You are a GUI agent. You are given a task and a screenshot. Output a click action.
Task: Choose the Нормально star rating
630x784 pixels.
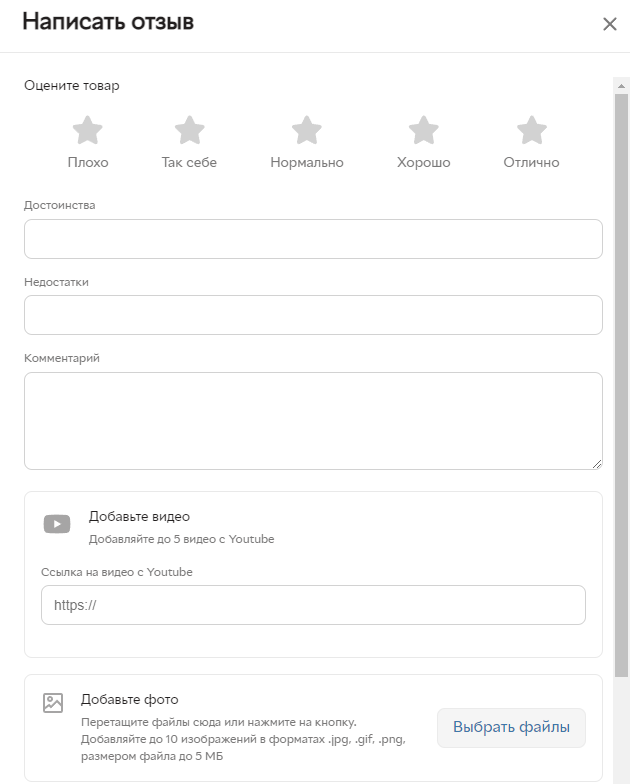point(306,130)
